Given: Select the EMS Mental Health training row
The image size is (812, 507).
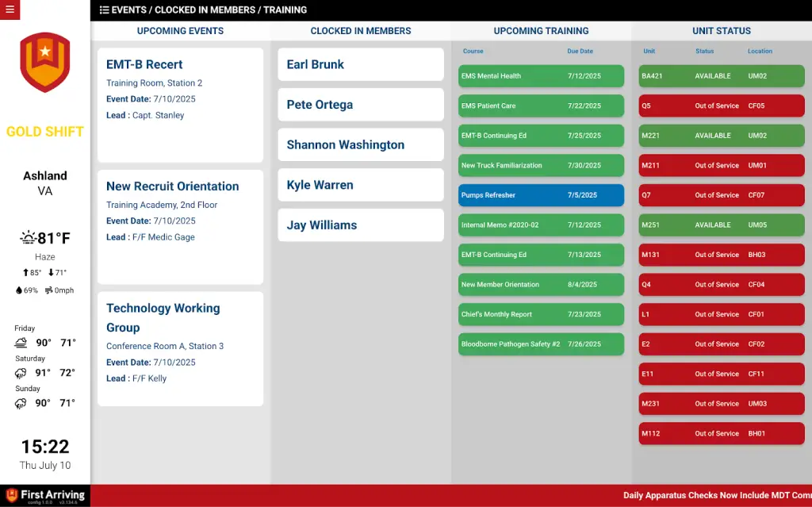Looking at the screenshot, I should point(541,76).
